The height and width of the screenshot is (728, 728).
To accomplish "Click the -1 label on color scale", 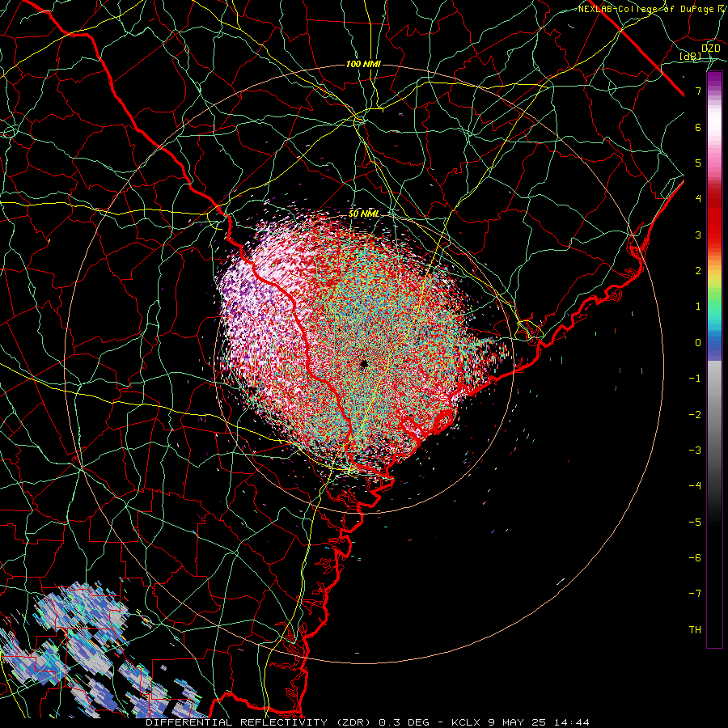I will [695, 379].
